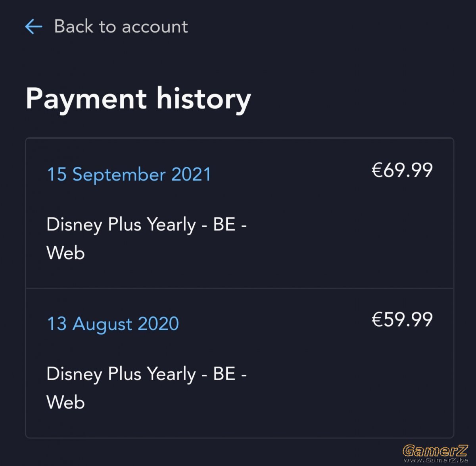Image resolution: width=476 pixels, height=466 pixels.
Task: Click the year "2021" in the first date
Action: (191, 174)
